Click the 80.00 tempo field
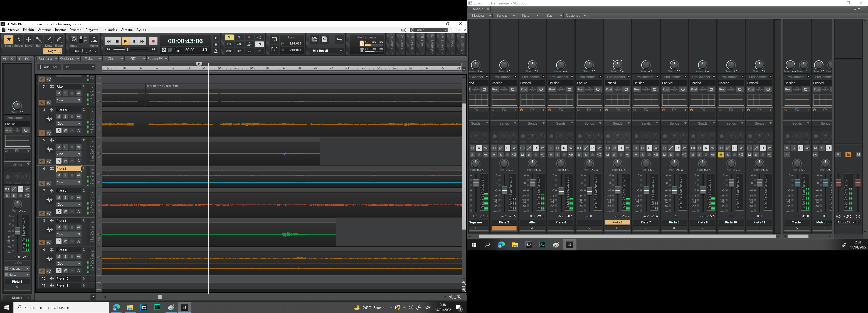Viewport: 868px width, 313px height. tap(190, 50)
